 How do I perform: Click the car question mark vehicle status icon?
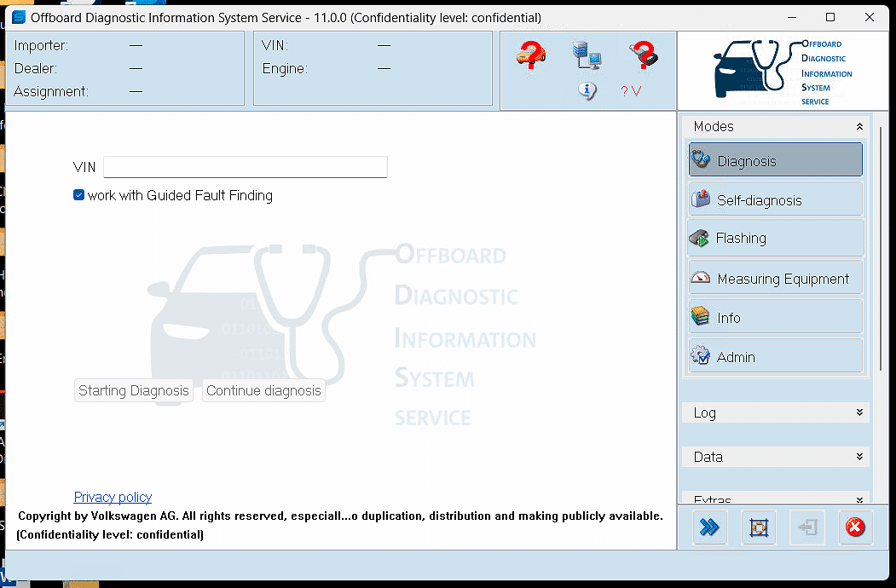[529, 55]
